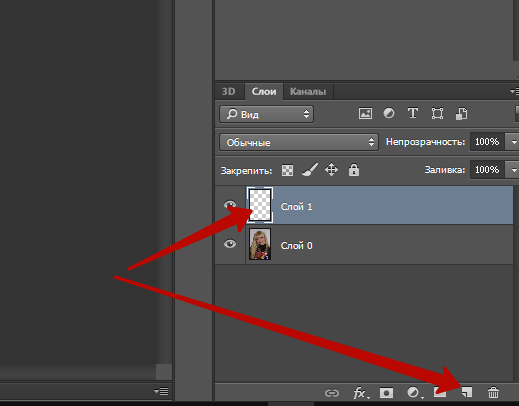
Task: Open Обычные blend mode dropdown
Action: (x=299, y=142)
